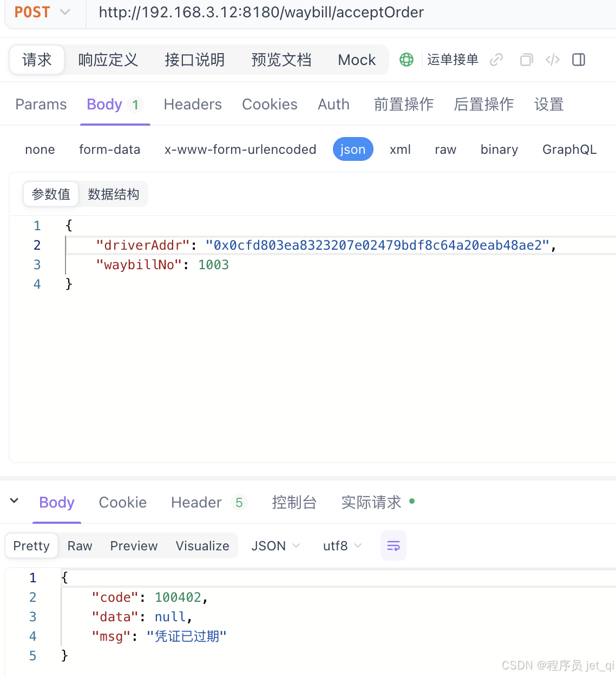
Task: Switch to the Mock tab
Action: tap(357, 60)
